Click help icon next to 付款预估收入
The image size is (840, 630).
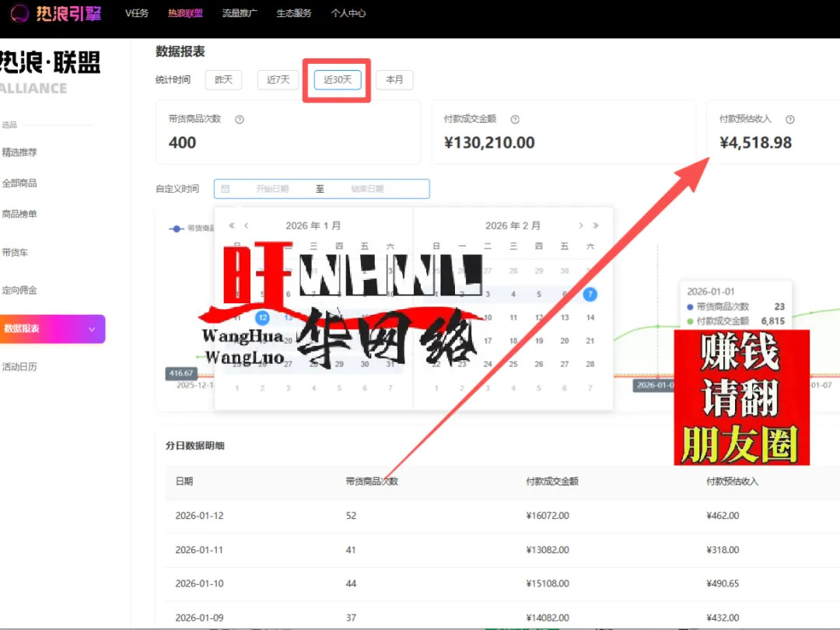790,120
